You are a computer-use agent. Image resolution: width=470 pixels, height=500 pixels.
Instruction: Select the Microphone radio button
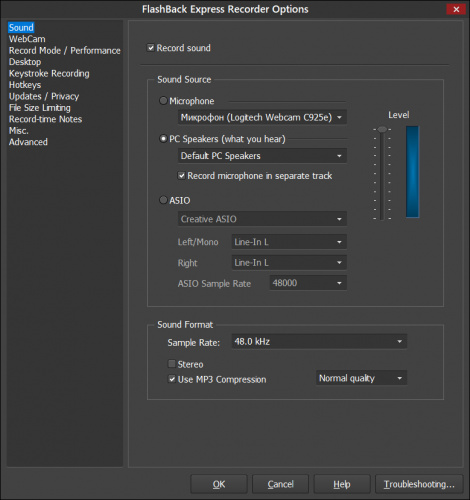tap(163, 101)
